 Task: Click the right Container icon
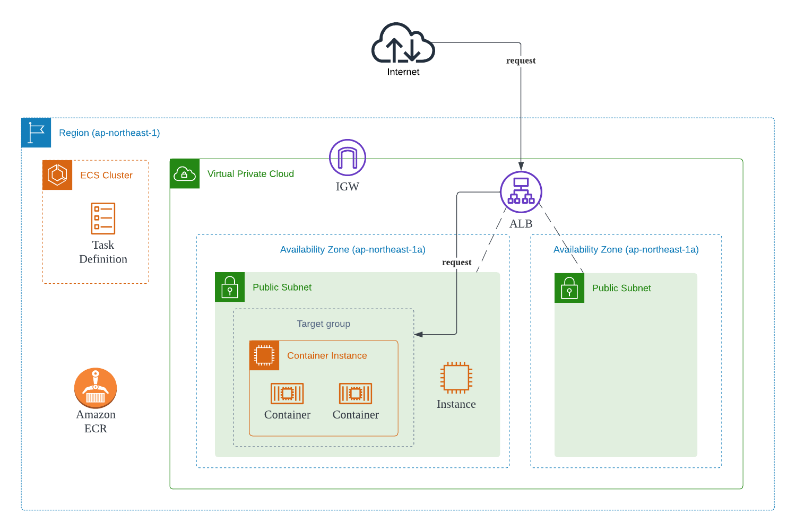pyautogui.click(x=356, y=394)
